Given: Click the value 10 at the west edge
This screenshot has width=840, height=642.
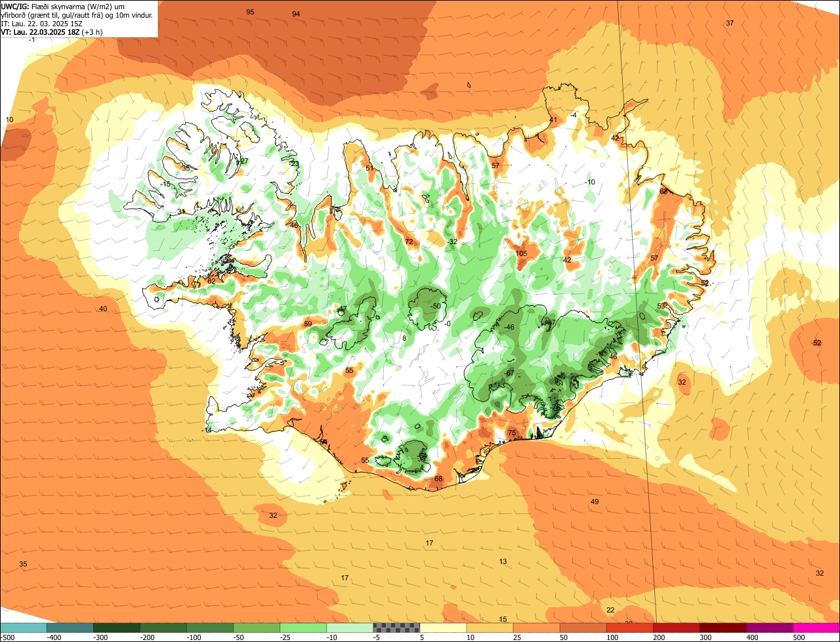Looking at the screenshot, I should (10, 119).
